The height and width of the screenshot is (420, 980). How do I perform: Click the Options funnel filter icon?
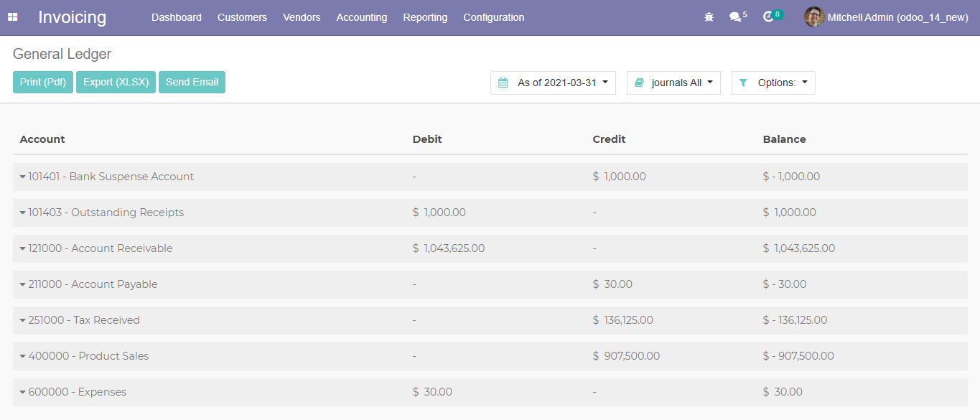[743, 83]
